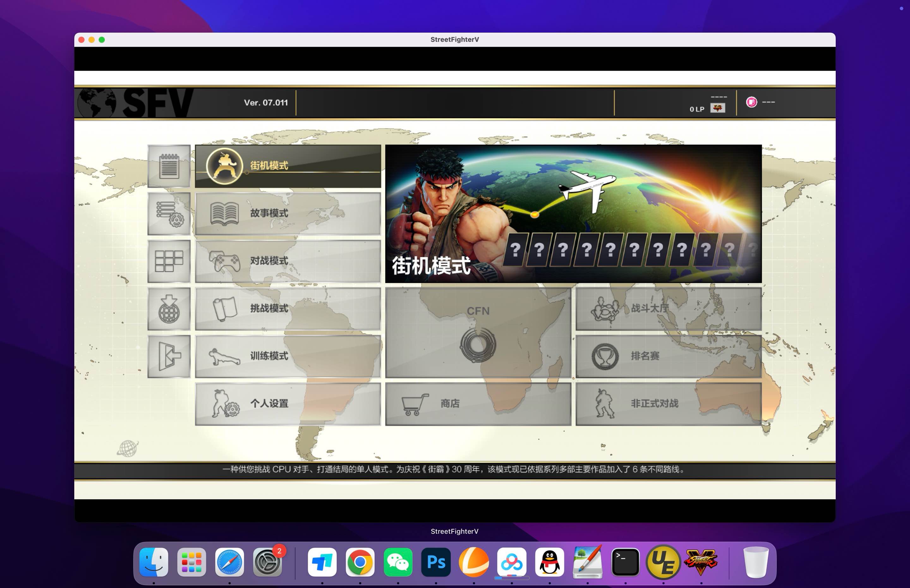Open Preview image app in Dock
The height and width of the screenshot is (588, 910).
click(x=588, y=562)
